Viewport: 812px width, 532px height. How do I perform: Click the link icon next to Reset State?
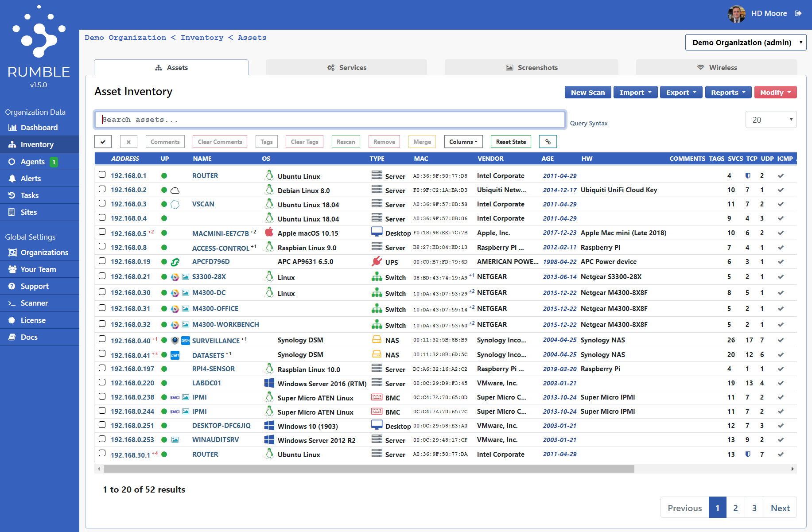(x=548, y=141)
